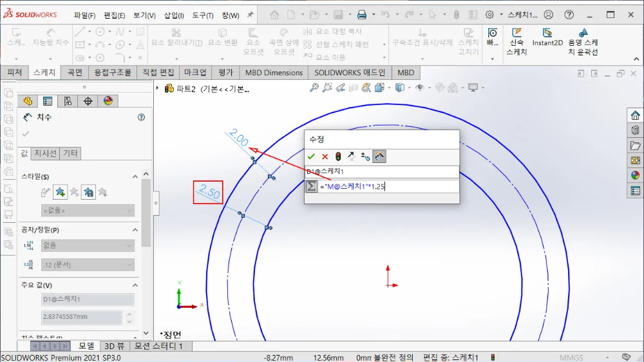The height and width of the screenshot is (362, 644).
Task: Open the 보기(V) menu
Action: [144, 15]
